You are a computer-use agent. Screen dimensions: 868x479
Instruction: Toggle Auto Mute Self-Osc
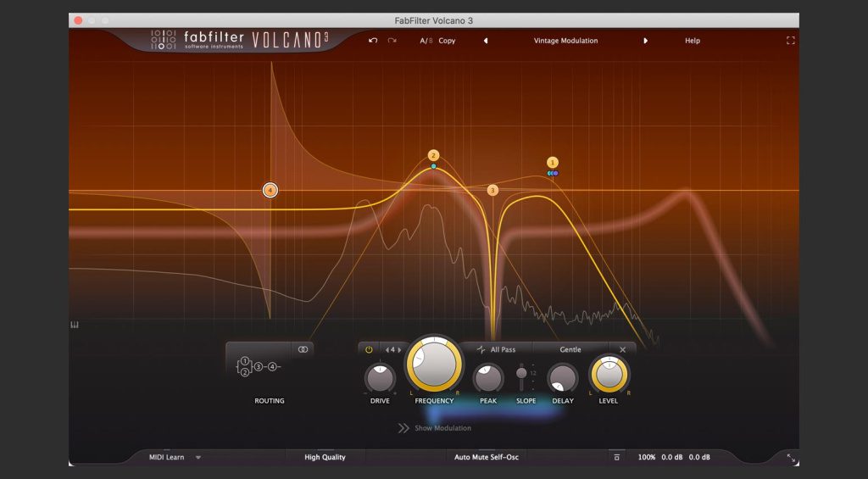pyautogui.click(x=487, y=458)
